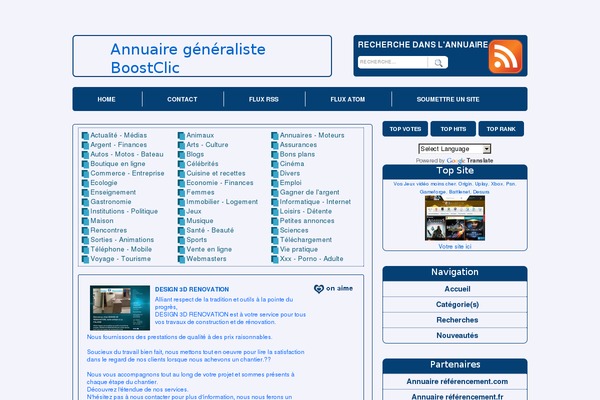The height and width of the screenshot is (400, 600).
Task: Click the category icon beside Argent - Finances
Action: [x=85, y=145]
